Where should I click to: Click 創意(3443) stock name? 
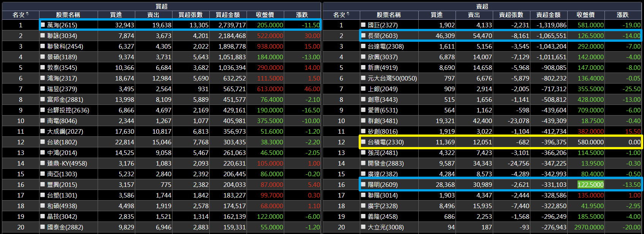[383, 100]
